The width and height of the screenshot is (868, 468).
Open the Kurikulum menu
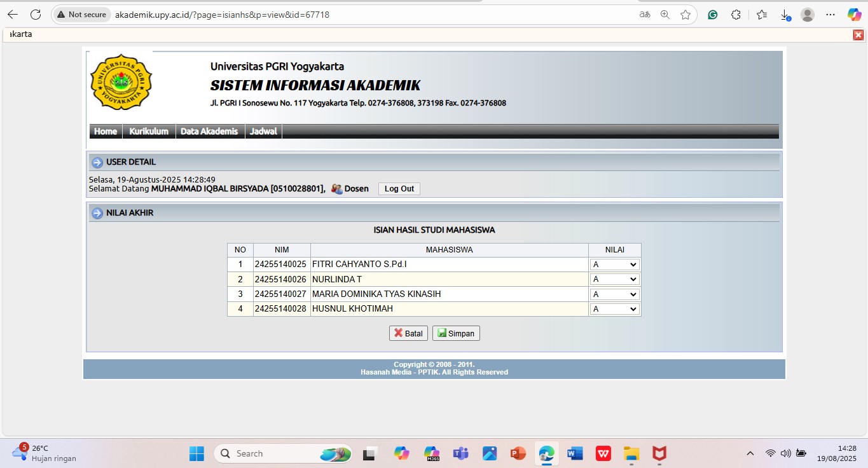click(x=149, y=132)
